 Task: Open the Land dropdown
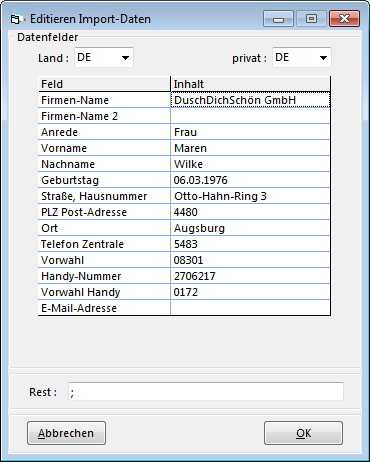pos(104,58)
